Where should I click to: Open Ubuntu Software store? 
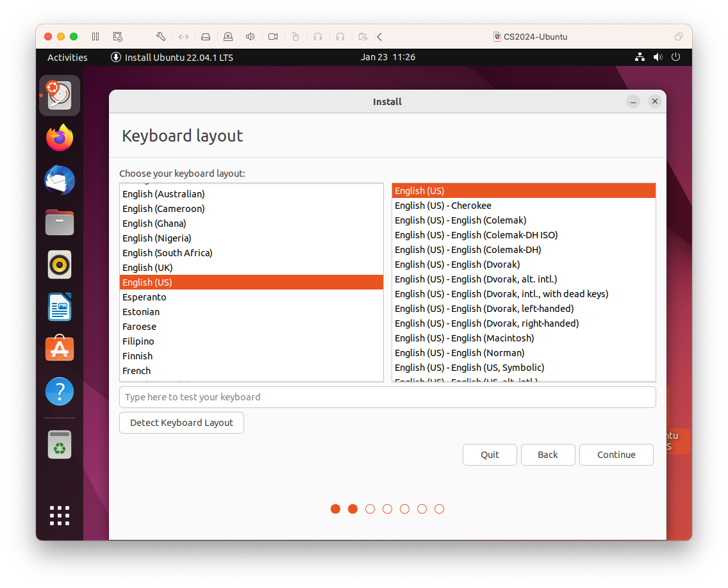click(x=60, y=349)
